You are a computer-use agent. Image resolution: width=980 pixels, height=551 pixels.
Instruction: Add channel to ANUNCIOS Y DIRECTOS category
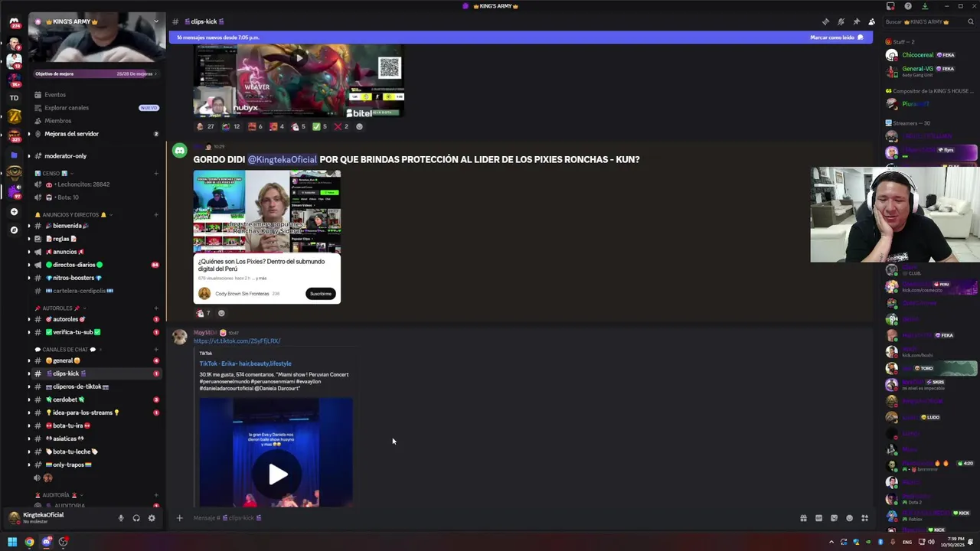tap(156, 215)
